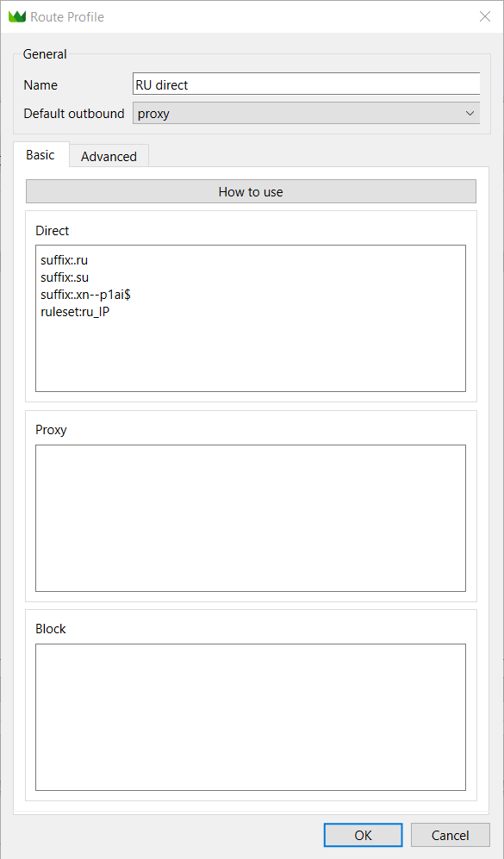Click the Route Profile title text
Image resolution: width=504 pixels, height=859 pixels.
coord(67,17)
